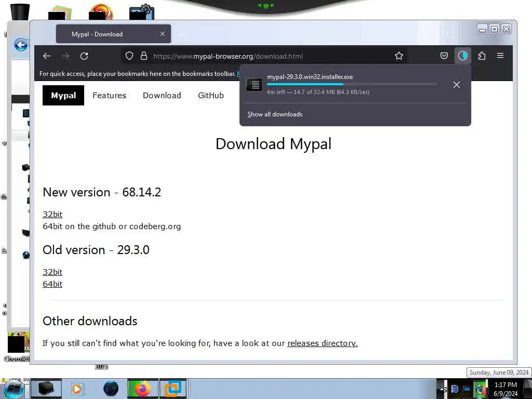The height and width of the screenshot is (399, 532).
Task: View site security via padlock icon
Action: [x=144, y=56]
